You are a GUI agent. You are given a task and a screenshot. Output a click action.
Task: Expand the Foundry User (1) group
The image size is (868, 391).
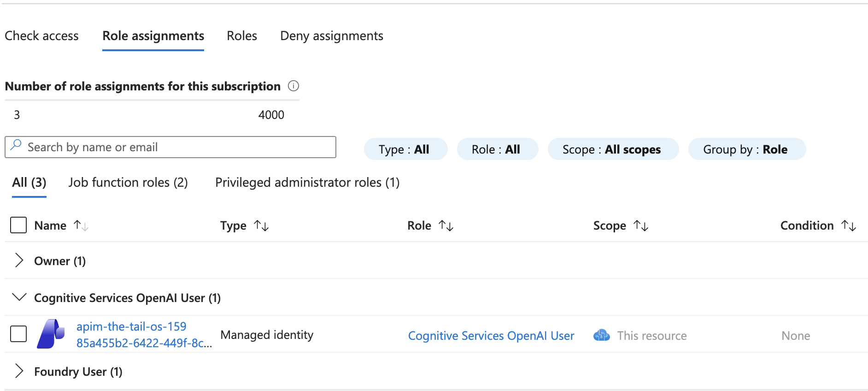coord(19,371)
